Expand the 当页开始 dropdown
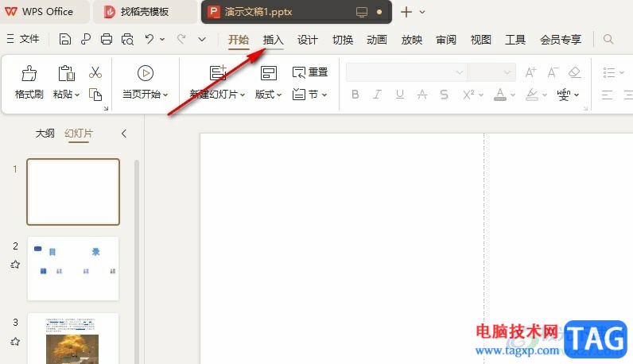This screenshot has width=633, height=364. pyautogui.click(x=165, y=95)
